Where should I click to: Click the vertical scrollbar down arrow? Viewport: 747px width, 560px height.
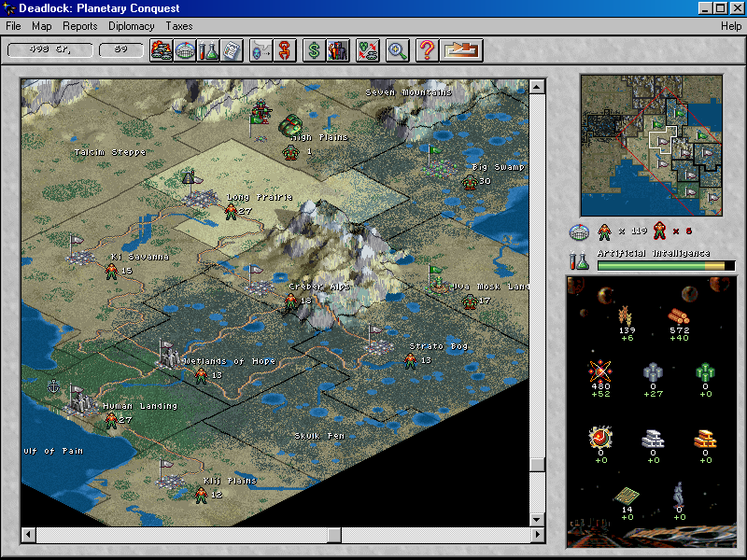point(537,520)
